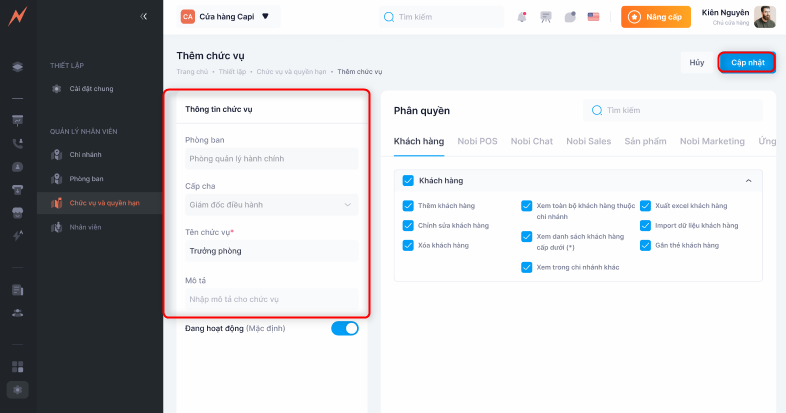Open Nhân viên in the sidebar
The image size is (786, 413).
pyautogui.click(x=85, y=228)
